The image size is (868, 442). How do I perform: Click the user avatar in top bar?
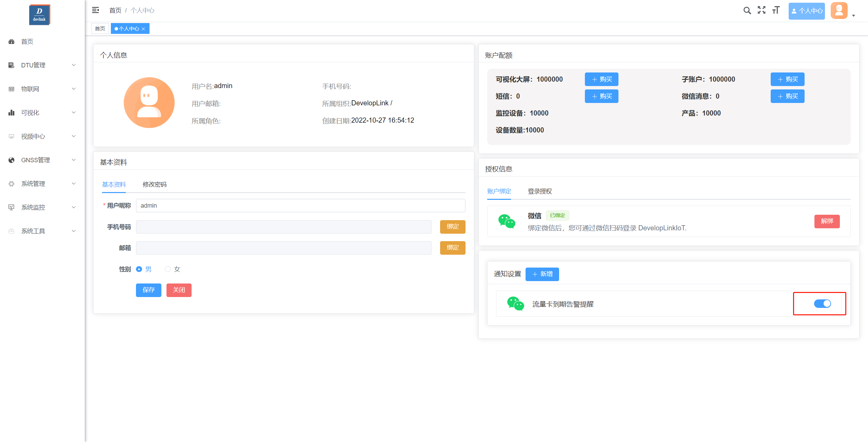click(839, 10)
